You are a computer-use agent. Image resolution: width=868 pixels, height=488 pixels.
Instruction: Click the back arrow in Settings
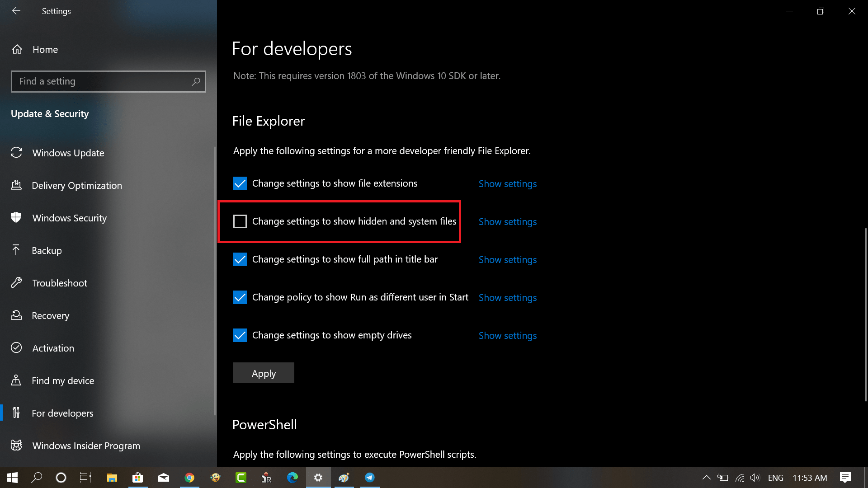click(x=16, y=11)
